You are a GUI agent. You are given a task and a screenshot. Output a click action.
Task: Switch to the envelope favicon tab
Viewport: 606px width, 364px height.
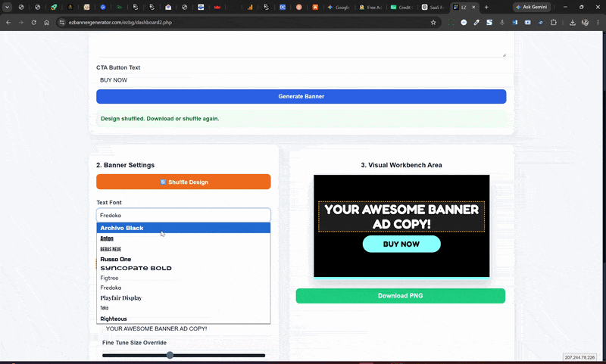click(168, 7)
